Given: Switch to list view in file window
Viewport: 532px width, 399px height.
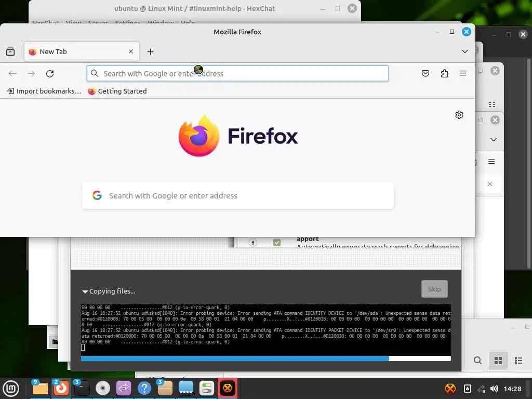Looking at the screenshot, I should [518, 361].
